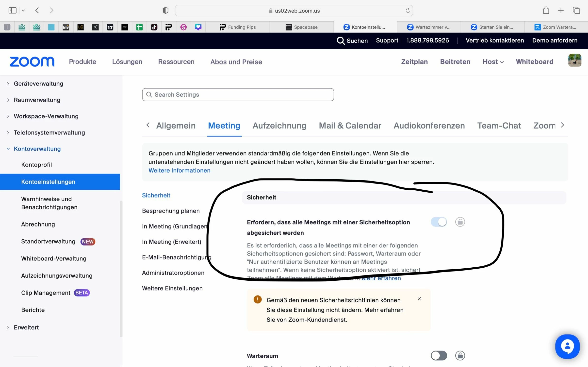Viewport: 588px width, 367px height.
Task: Click lock icon next to Warteraum toggle
Action: [460, 355]
